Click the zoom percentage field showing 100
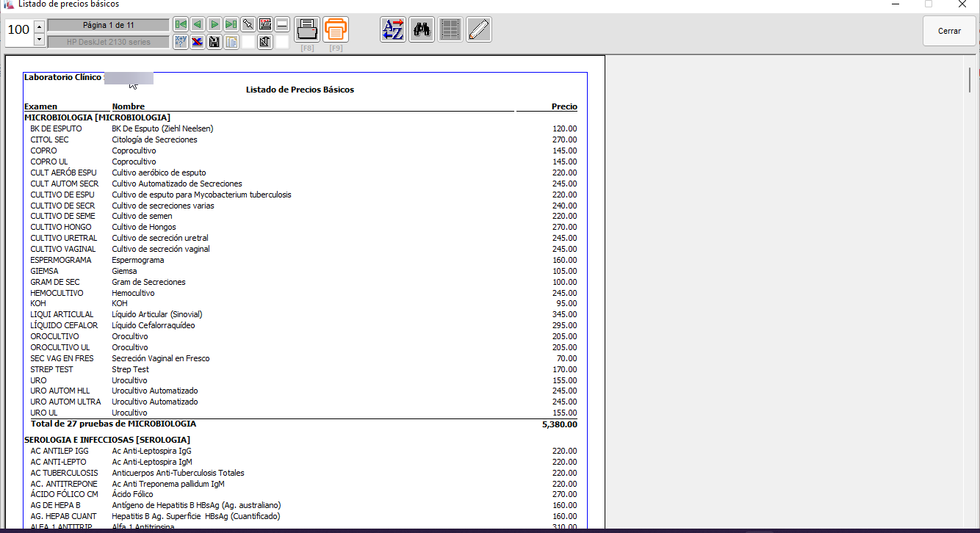The image size is (980, 533). click(18, 30)
